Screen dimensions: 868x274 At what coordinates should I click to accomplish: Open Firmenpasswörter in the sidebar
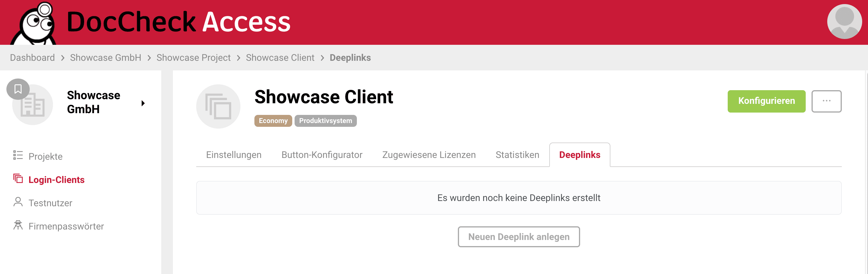[x=66, y=226]
